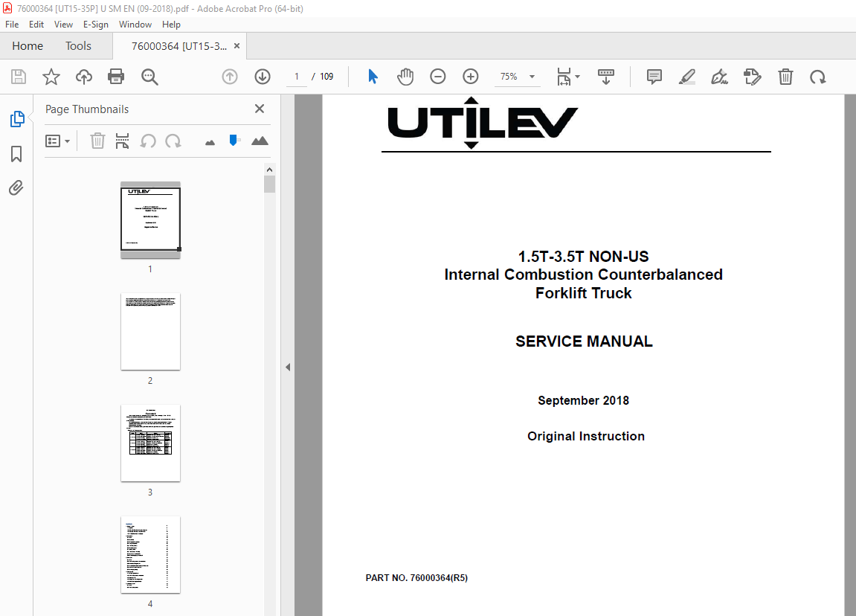Screen dimensions: 856x616
Task: Delete selected thumbnail page trash icon
Action: click(97, 141)
